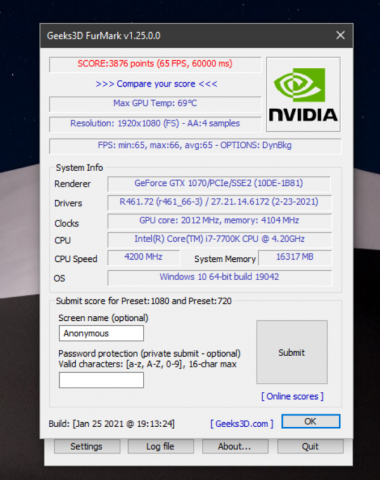Click the Geeks3D FurMark v1.25.0.0 title bar text
This screenshot has height=480, width=380.
[x=103, y=36]
